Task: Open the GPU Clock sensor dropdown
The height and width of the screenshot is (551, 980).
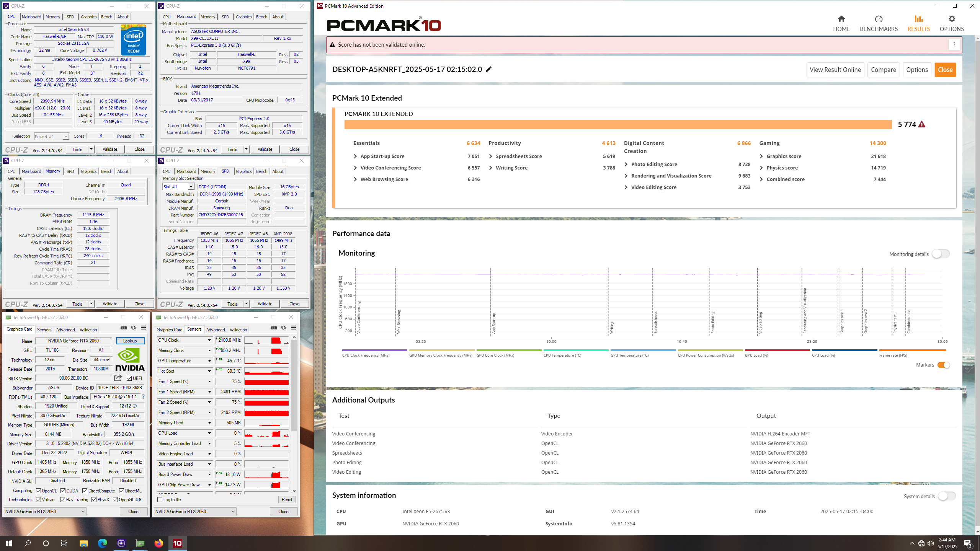Action: click(x=209, y=340)
